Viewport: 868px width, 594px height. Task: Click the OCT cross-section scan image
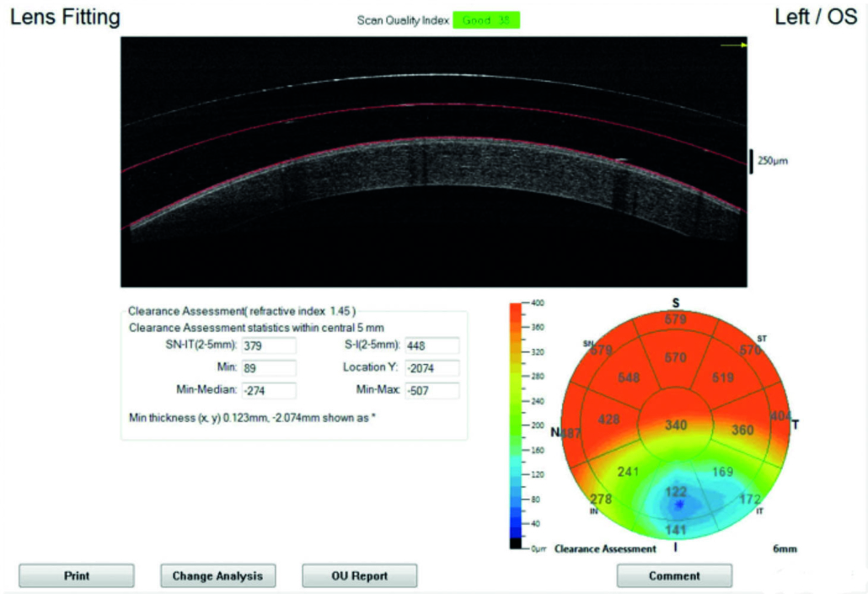pos(433,162)
